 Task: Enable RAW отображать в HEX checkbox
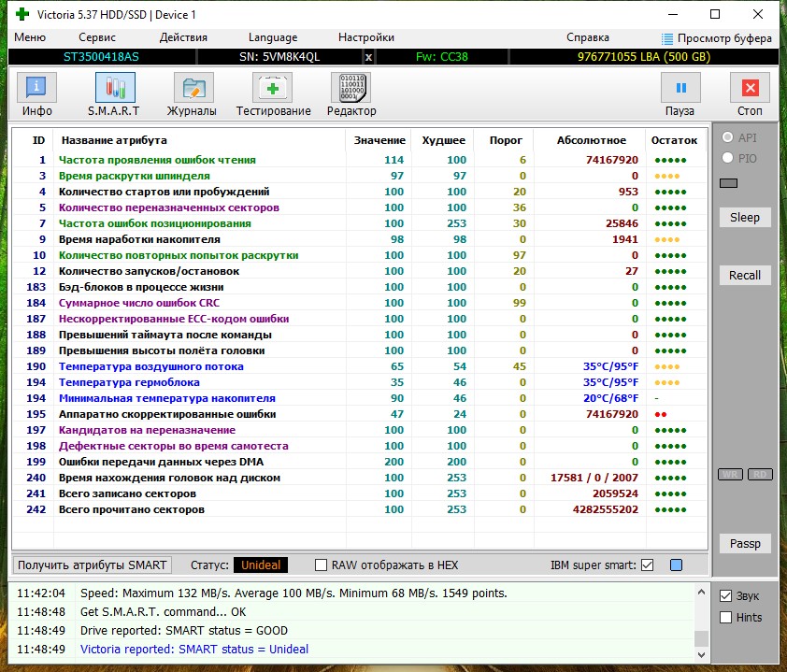pos(321,565)
